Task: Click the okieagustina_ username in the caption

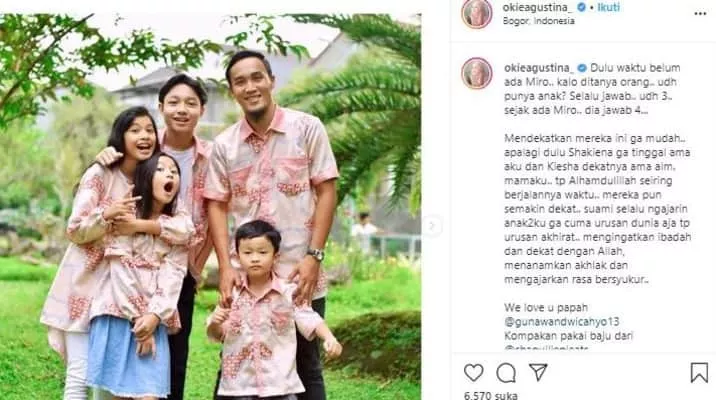Action: tap(539, 68)
